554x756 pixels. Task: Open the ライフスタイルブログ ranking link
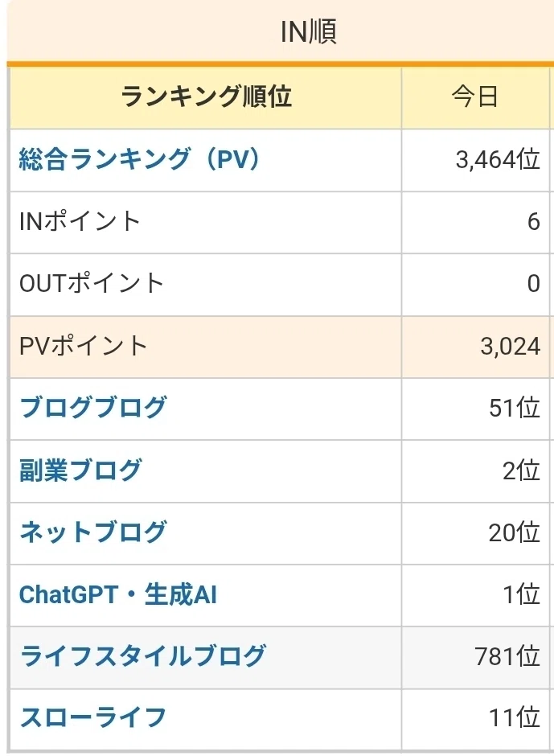pos(142,656)
